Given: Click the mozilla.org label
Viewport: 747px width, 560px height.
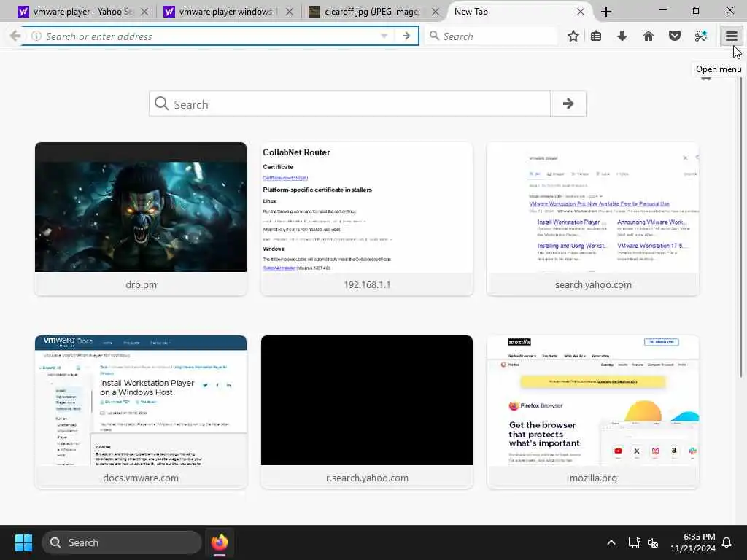Looking at the screenshot, I should [x=593, y=478].
